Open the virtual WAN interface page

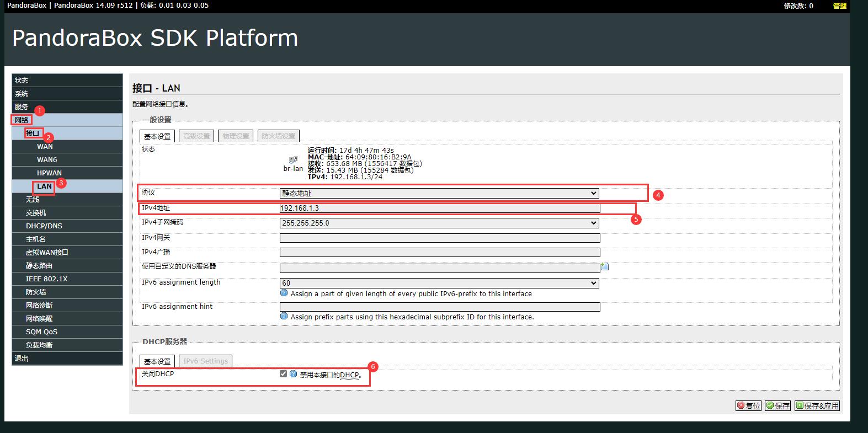point(67,253)
